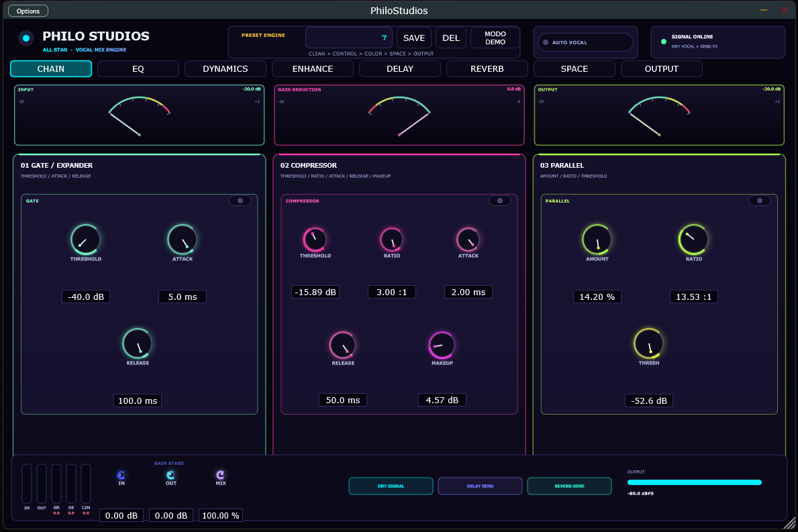Click the Parallel Thresh knob
Viewport: 798px width, 532px height.
point(649,343)
